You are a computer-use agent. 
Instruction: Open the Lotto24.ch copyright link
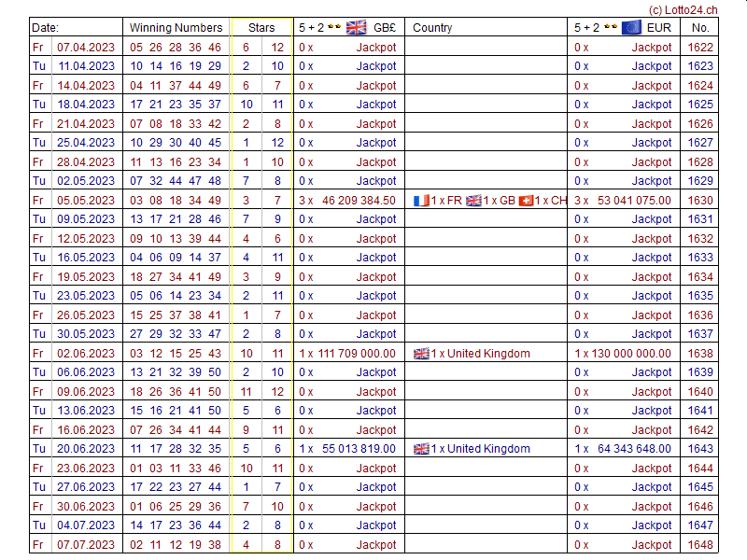point(683,8)
